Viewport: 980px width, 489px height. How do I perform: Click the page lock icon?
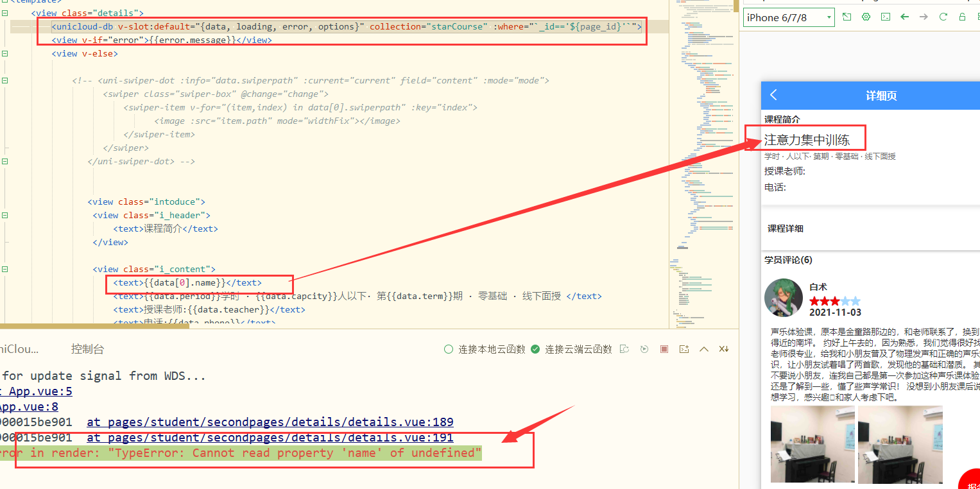click(x=962, y=17)
